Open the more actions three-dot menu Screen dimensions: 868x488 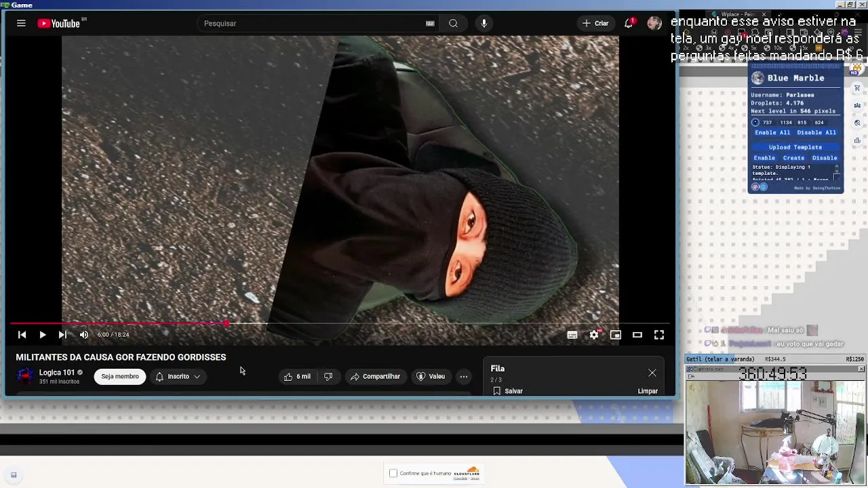point(464,376)
